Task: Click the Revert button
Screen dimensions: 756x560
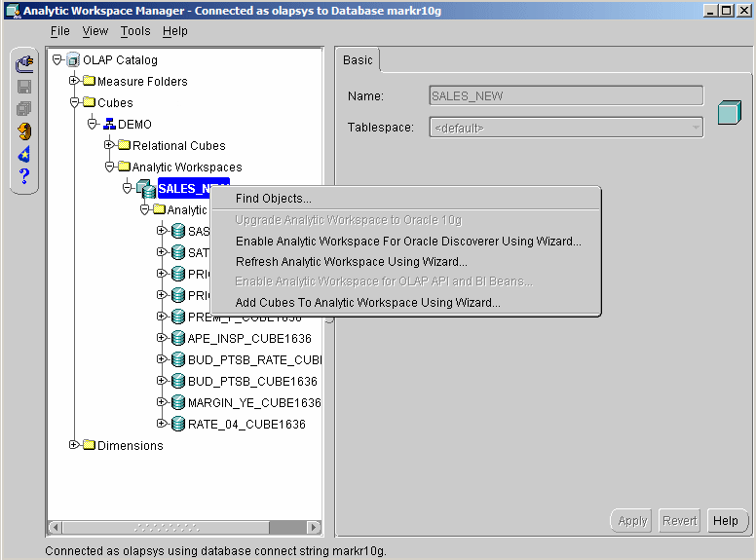Action: (x=679, y=520)
